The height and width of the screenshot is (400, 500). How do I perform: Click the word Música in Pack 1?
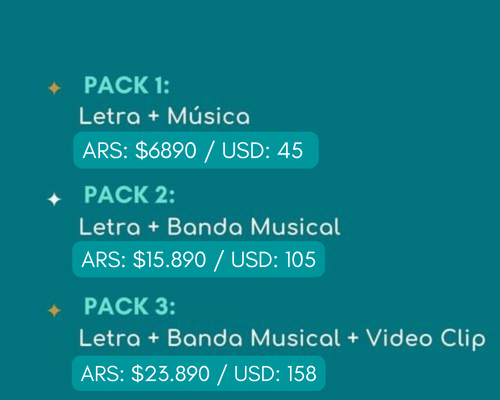point(209,116)
